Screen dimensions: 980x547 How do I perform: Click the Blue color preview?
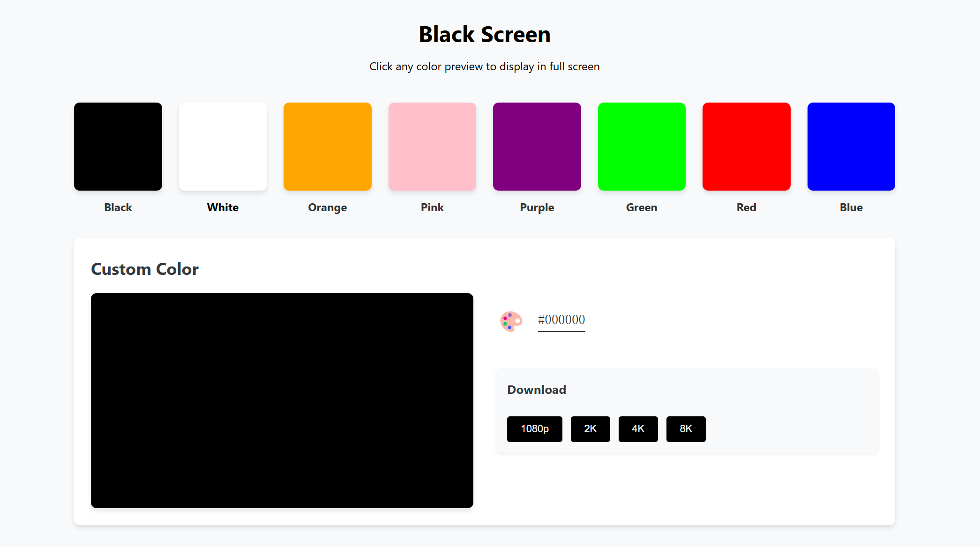[x=851, y=146]
